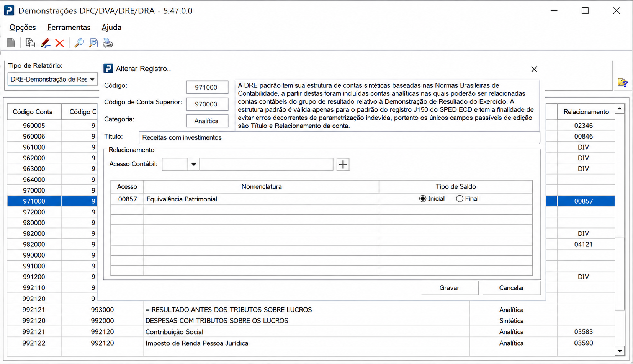Click the folder help icon at right

[x=623, y=82]
